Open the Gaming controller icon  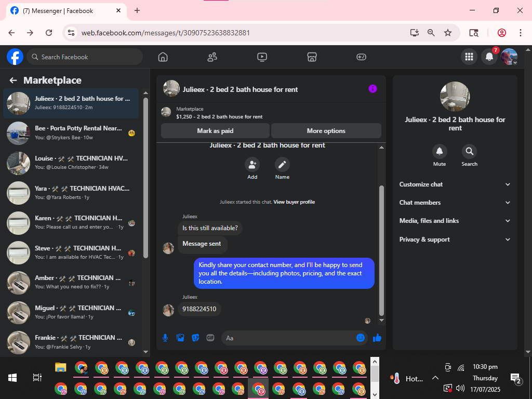(x=362, y=57)
